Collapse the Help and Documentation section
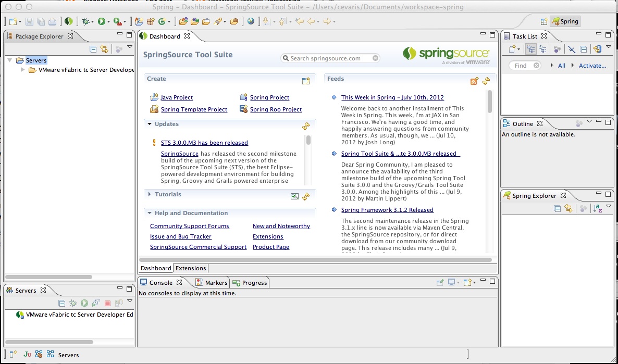The image size is (618, 364). [150, 213]
